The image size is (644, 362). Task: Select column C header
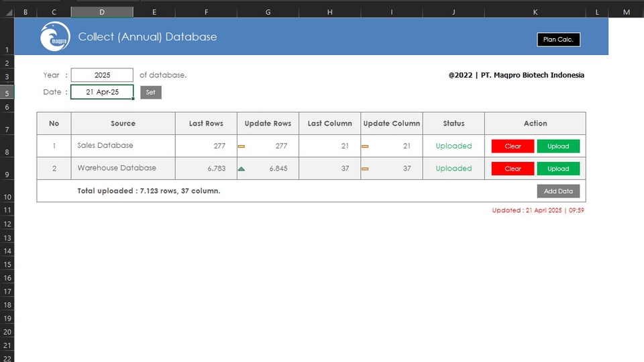[x=54, y=12]
